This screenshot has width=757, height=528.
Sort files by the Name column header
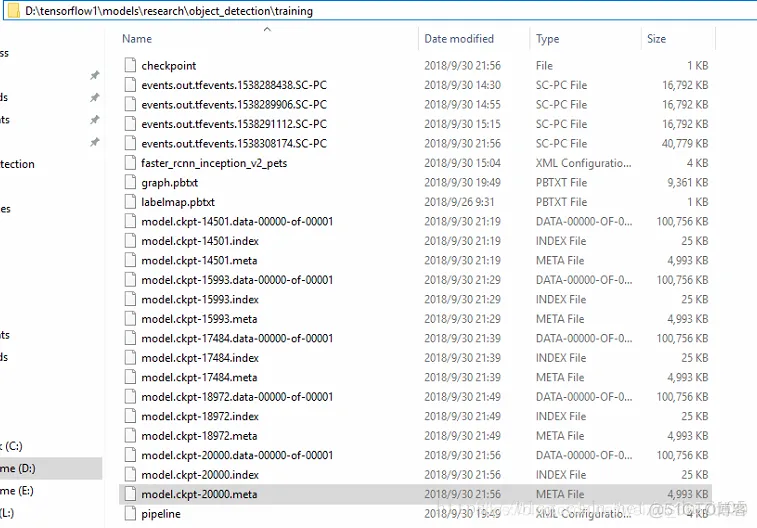pos(137,39)
